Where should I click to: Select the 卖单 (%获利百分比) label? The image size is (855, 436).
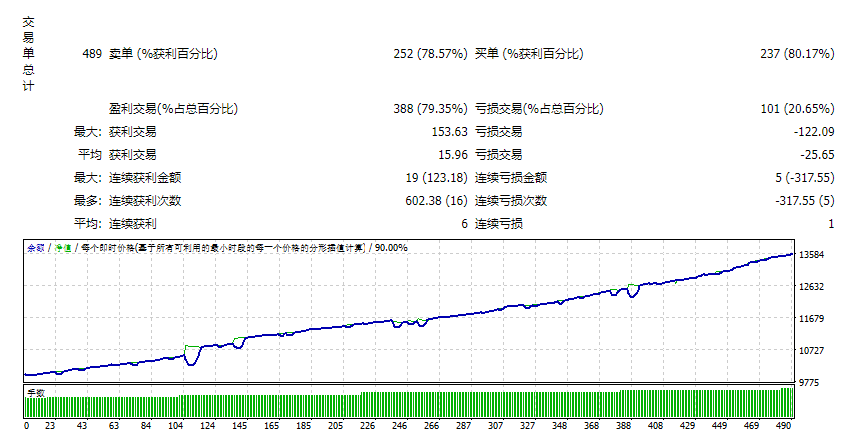[x=163, y=54]
